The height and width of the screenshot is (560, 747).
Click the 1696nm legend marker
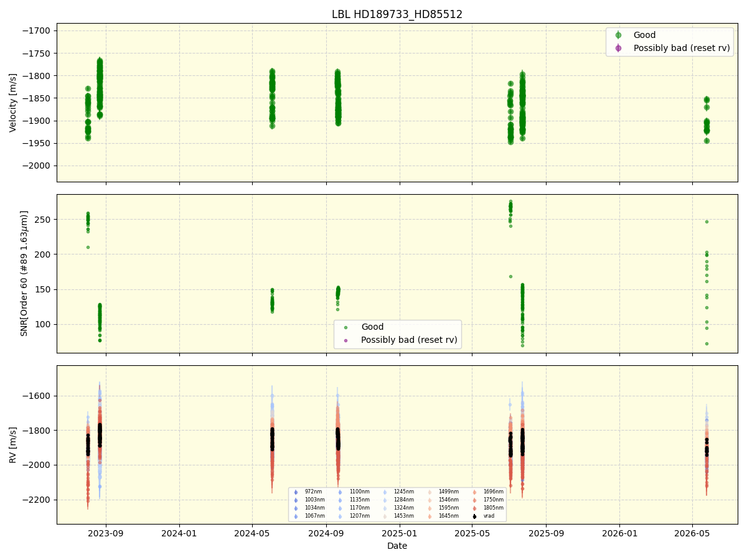(474, 492)
